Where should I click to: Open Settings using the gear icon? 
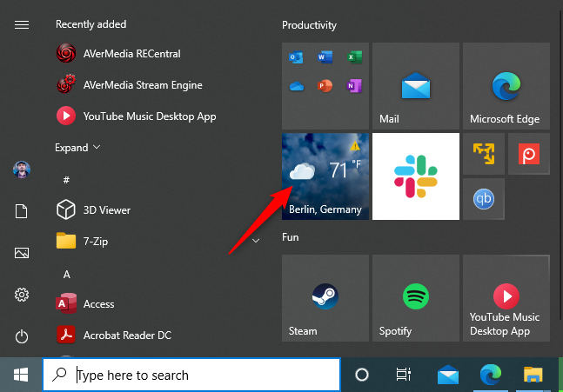click(22, 295)
